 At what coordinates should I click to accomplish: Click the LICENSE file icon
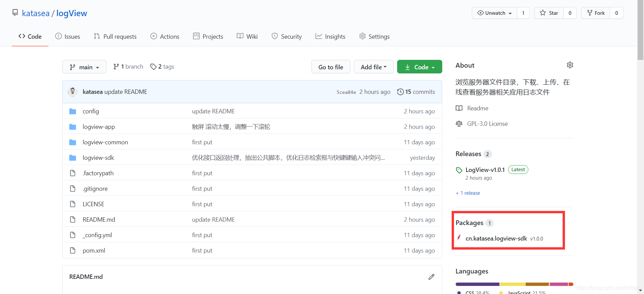[73, 204]
